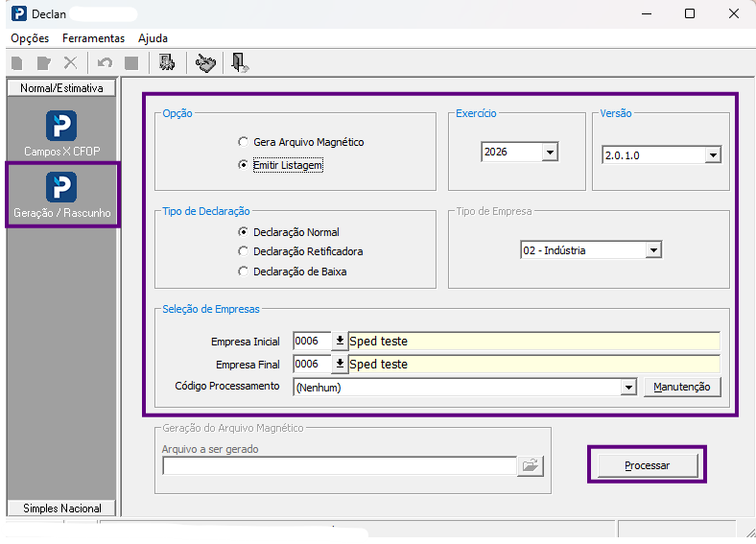756x544 pixels.
Task: Expand the Código Processamento dropdown
Action: pyautogui.click(x=627, y=387)
